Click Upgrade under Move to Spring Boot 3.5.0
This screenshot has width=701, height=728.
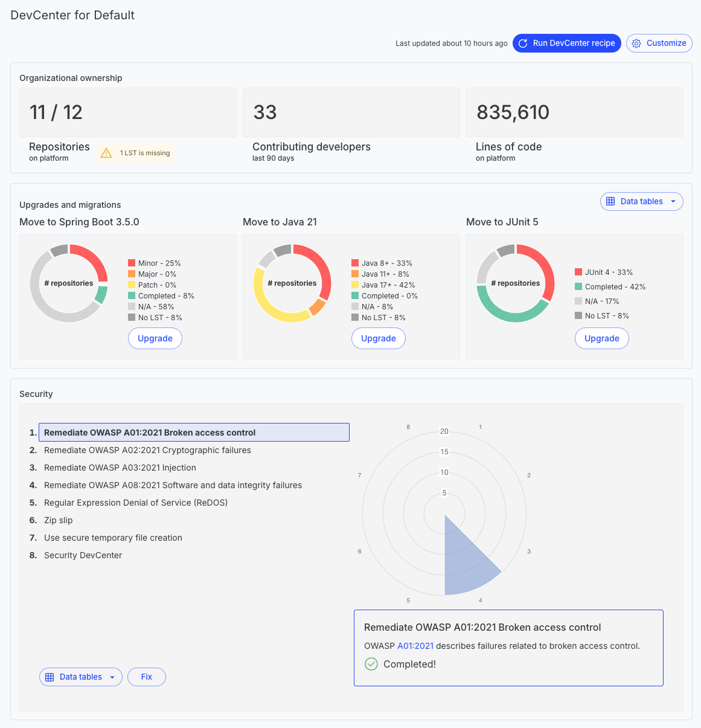(155, 338)
